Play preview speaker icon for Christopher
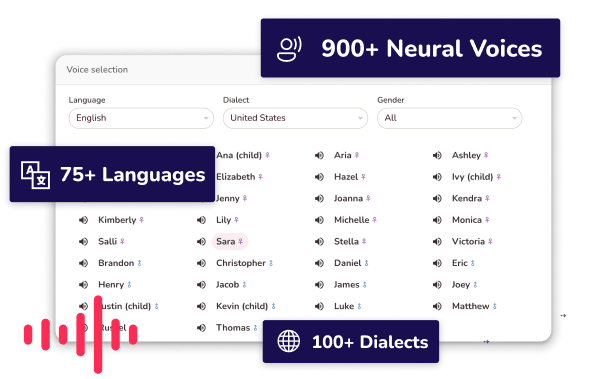Viewport: 598px width, 379px height. pos(201,263)
